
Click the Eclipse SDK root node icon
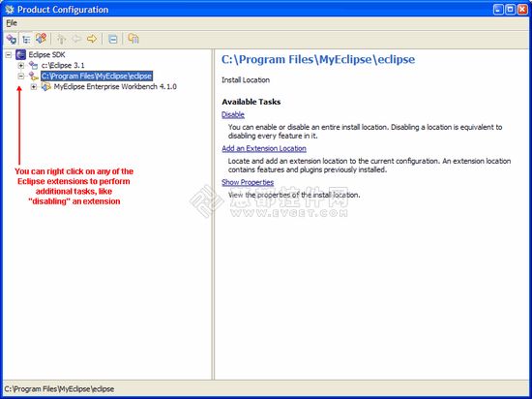20,54
